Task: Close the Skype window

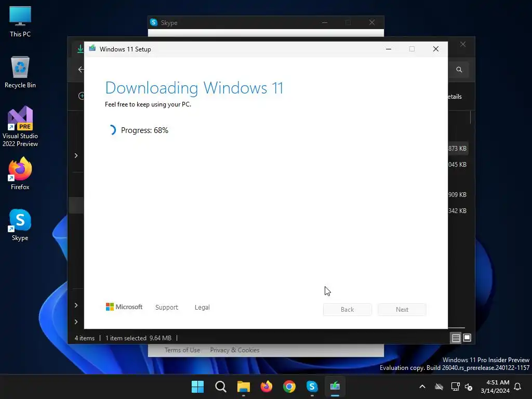Action: 372,22
